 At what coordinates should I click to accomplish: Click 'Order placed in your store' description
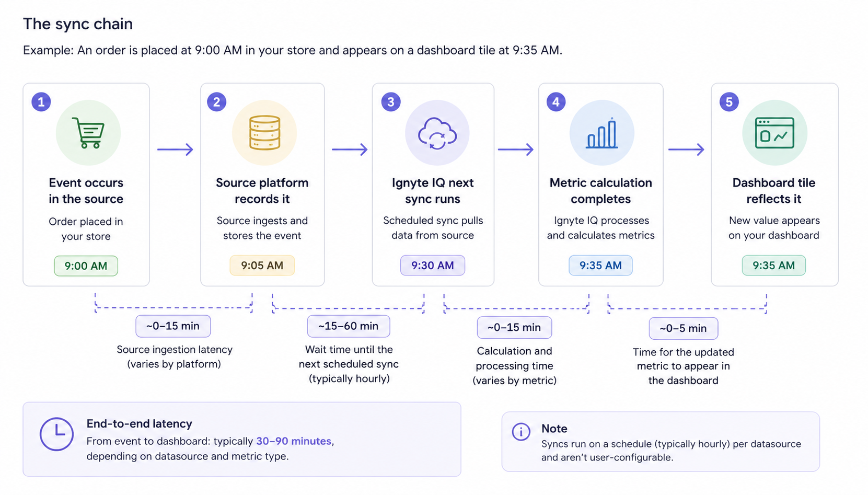(x=86, y=229)
